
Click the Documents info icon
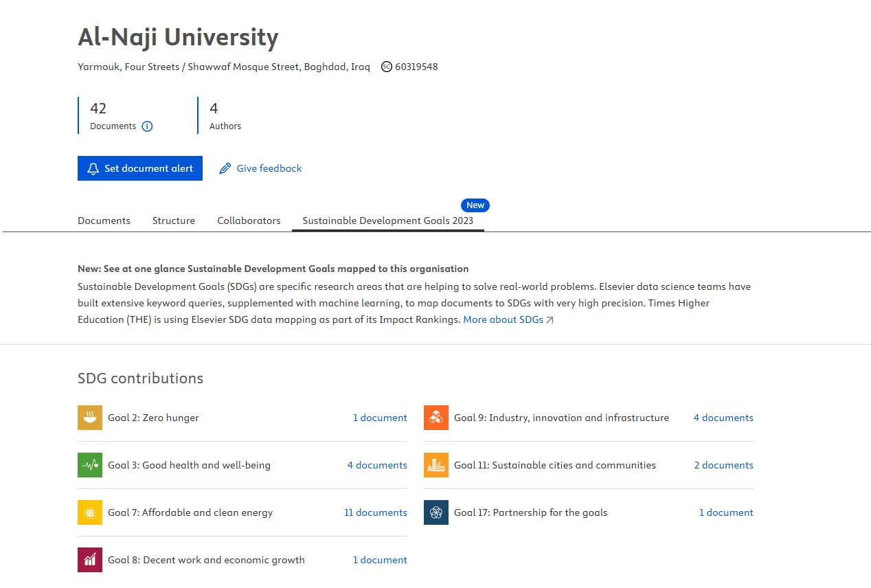click(147, 126)
